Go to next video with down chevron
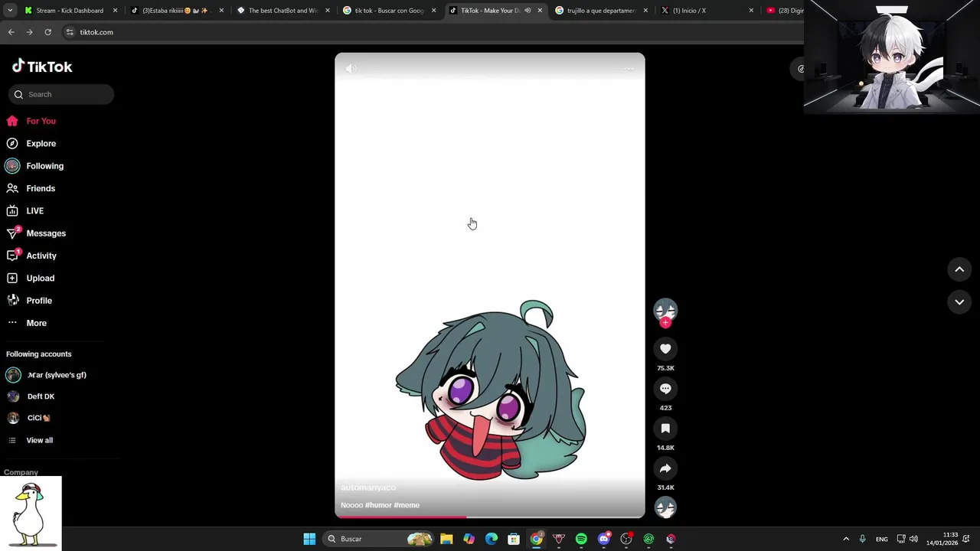Screen dimensions: 980x551 point(959,302)
